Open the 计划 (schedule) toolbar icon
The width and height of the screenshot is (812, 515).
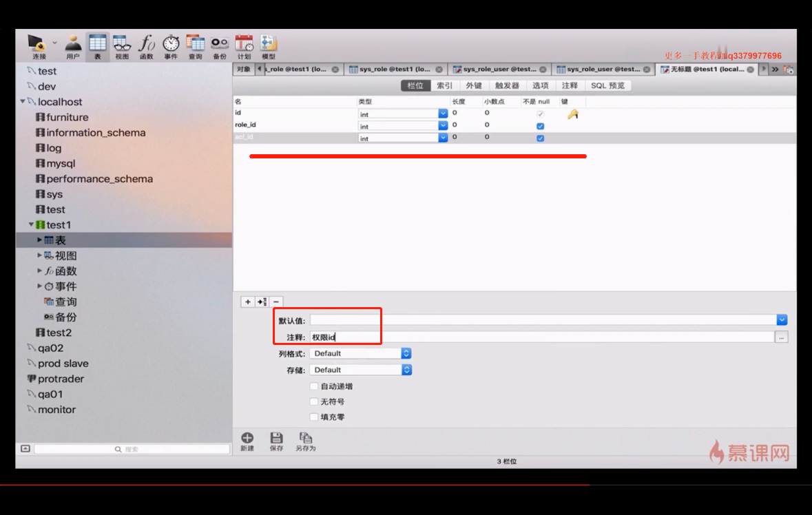click(x=244, y=47)
